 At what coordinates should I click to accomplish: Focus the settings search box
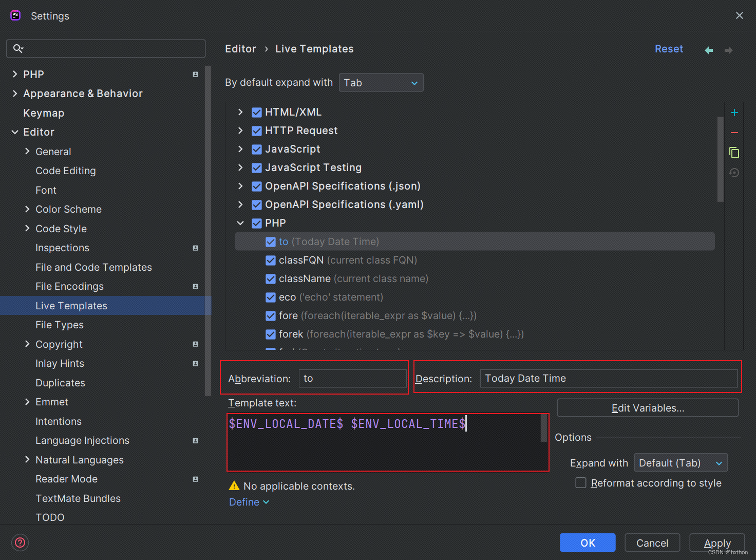click(106, 48)
